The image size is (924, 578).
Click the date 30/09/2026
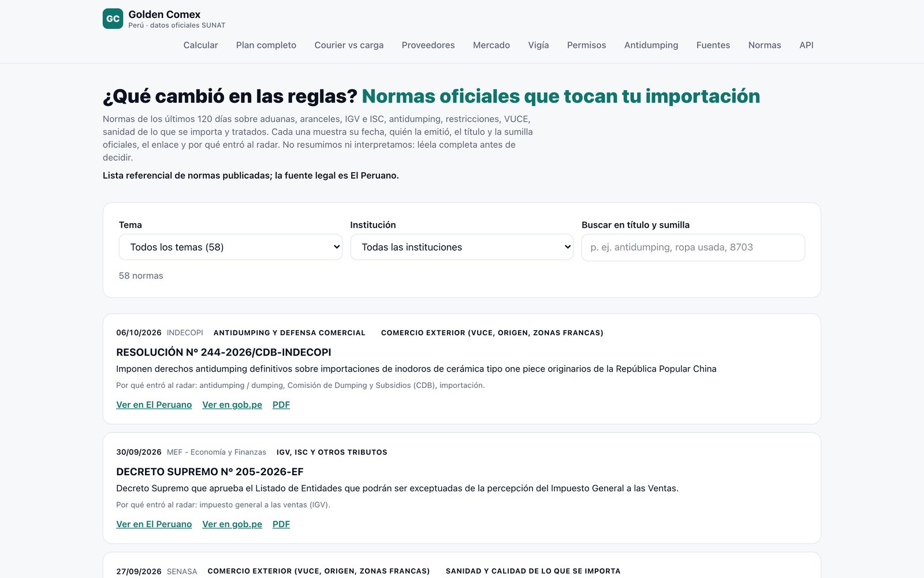139,453
